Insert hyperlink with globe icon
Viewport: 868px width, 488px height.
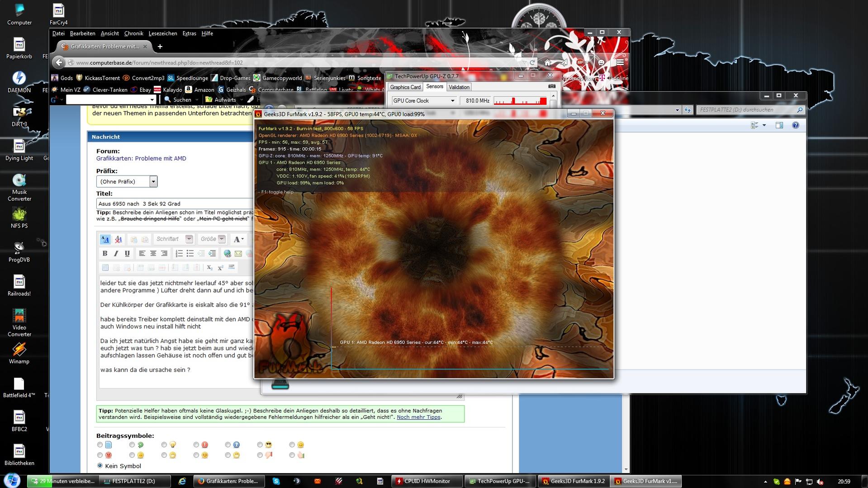(227, 254)
